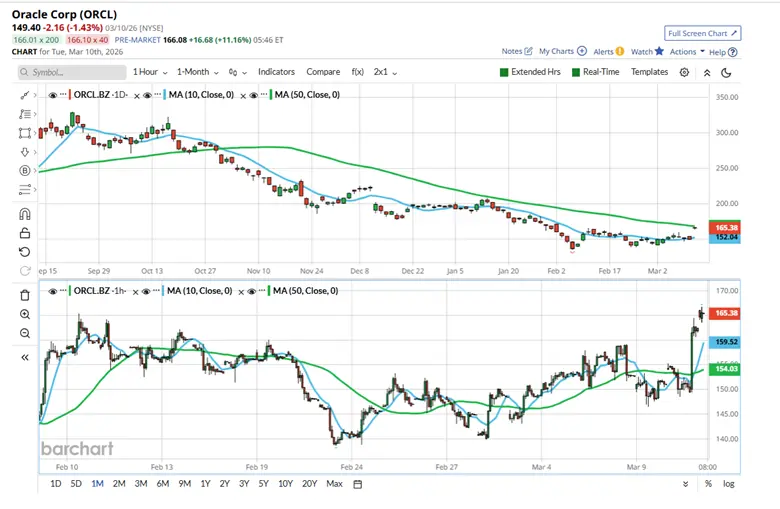Screen dimensions: 780x509
Task: Open the arrow marker tool
Action: [24, 152]
